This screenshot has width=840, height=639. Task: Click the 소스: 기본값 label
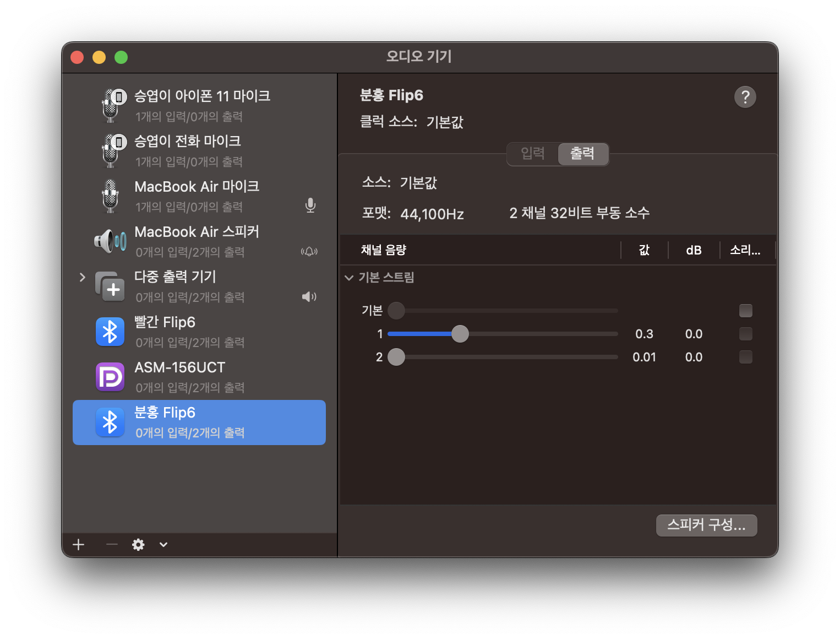point(400,182)
